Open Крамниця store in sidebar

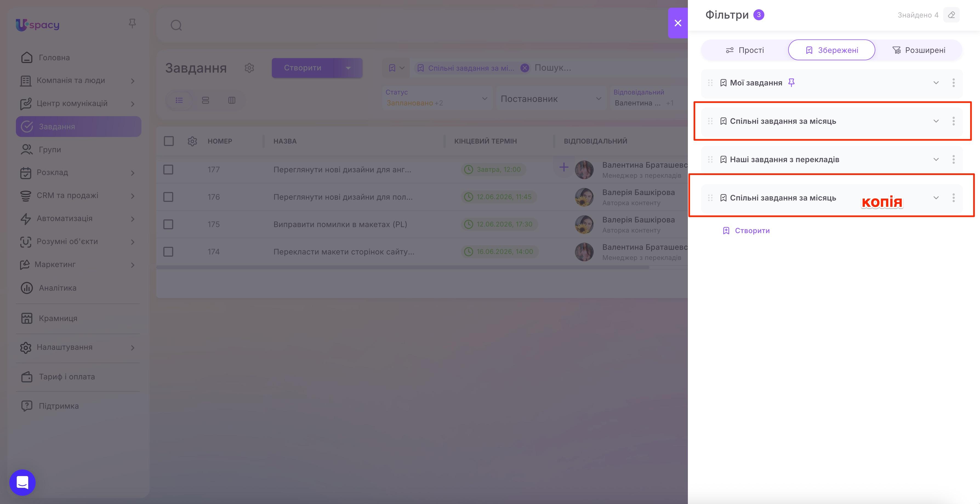[x=78, y=318]
